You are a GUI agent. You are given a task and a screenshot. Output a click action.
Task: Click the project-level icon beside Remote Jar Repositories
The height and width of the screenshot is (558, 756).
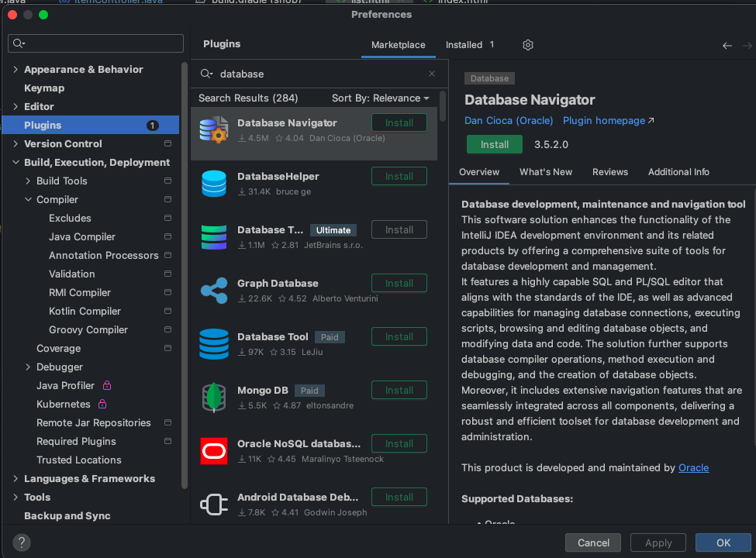tap(167, 422)
